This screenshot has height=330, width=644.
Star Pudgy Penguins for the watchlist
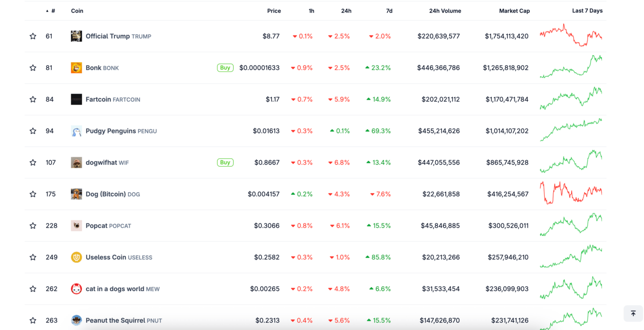33,131
